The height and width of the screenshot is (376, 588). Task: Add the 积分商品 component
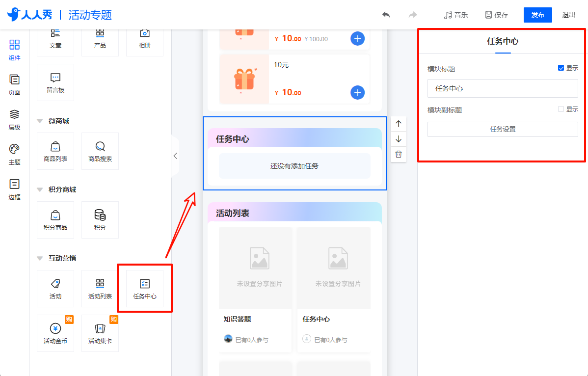(55, 220)
